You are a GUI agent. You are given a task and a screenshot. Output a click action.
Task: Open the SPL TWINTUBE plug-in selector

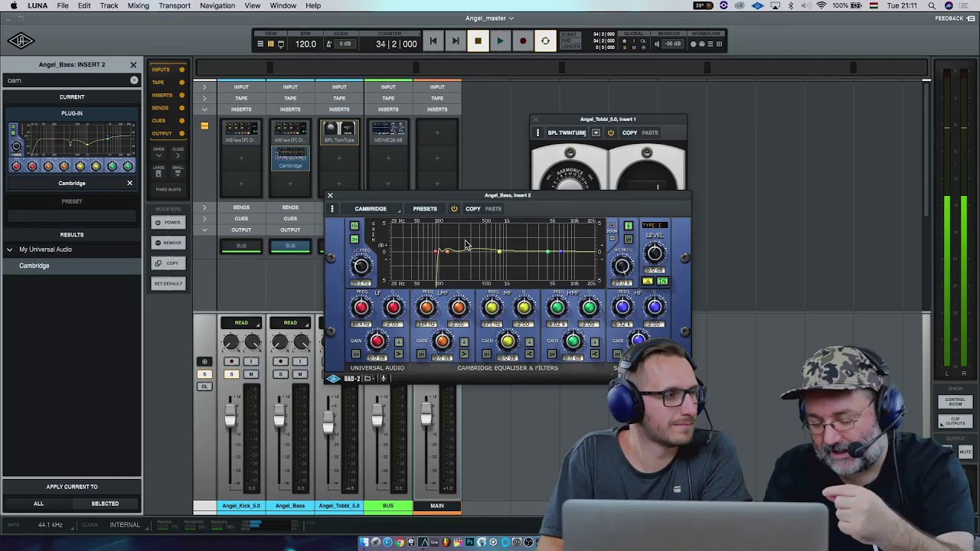tap(567, 133)
